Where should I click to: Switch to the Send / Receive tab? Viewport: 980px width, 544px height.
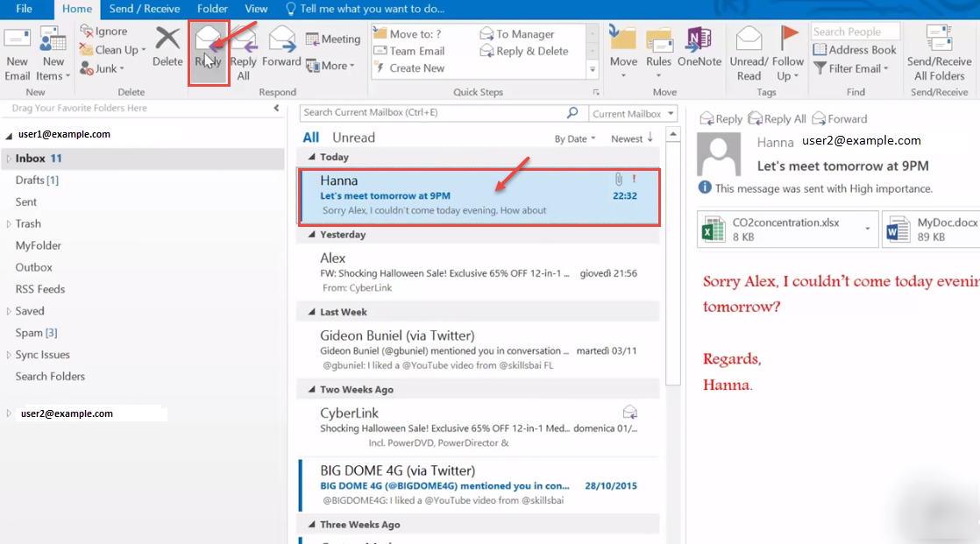coord(146,10)
